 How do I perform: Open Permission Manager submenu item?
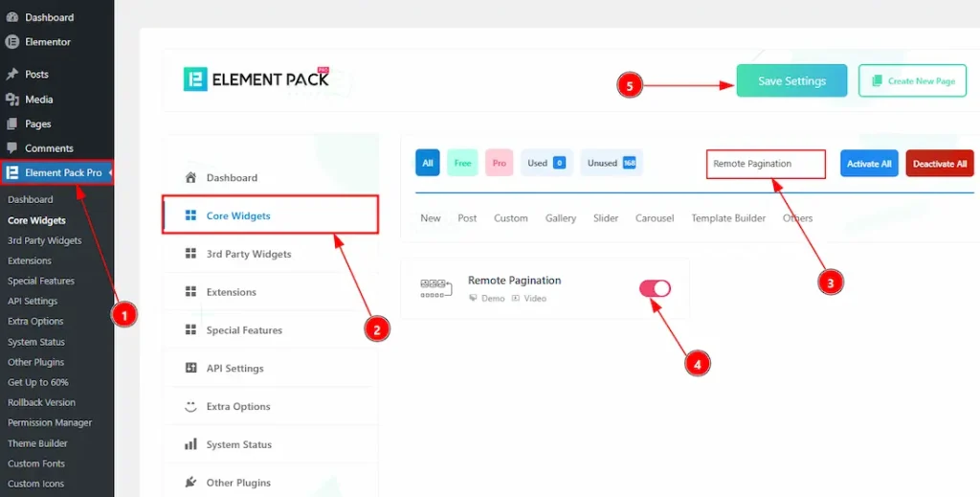[50, 422]
